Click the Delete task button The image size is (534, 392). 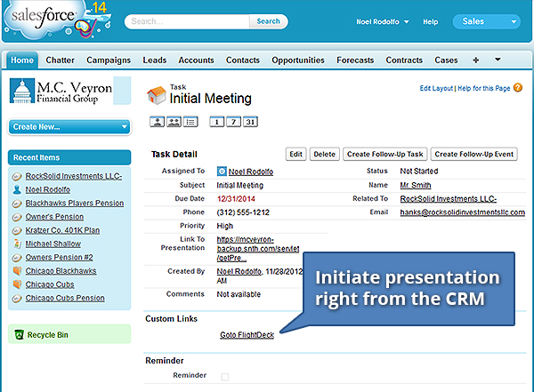coord(325,154)
